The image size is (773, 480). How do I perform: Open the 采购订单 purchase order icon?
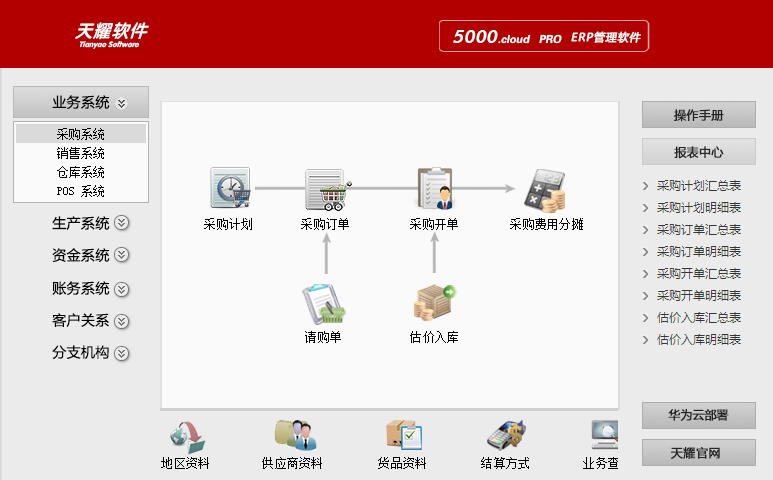[x=326, y=188]
